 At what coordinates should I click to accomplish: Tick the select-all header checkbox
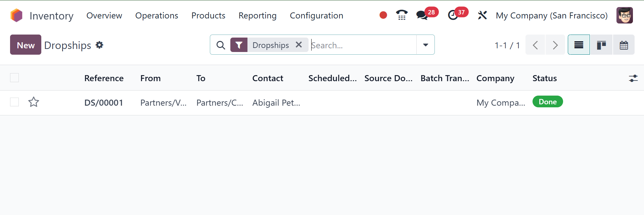14,78
